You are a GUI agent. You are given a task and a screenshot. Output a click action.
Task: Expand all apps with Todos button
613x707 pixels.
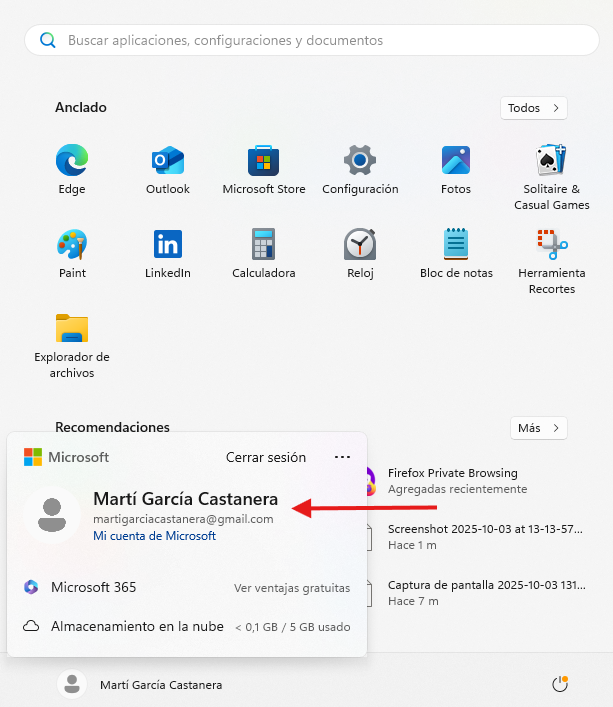[534, 108]
